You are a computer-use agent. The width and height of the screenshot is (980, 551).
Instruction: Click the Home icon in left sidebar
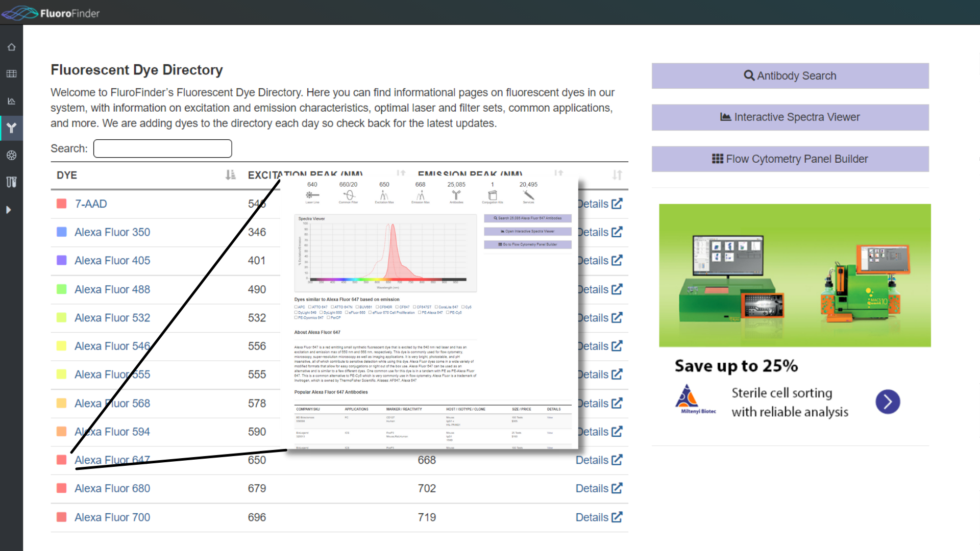pyautogui.click(x=11, y=47)
